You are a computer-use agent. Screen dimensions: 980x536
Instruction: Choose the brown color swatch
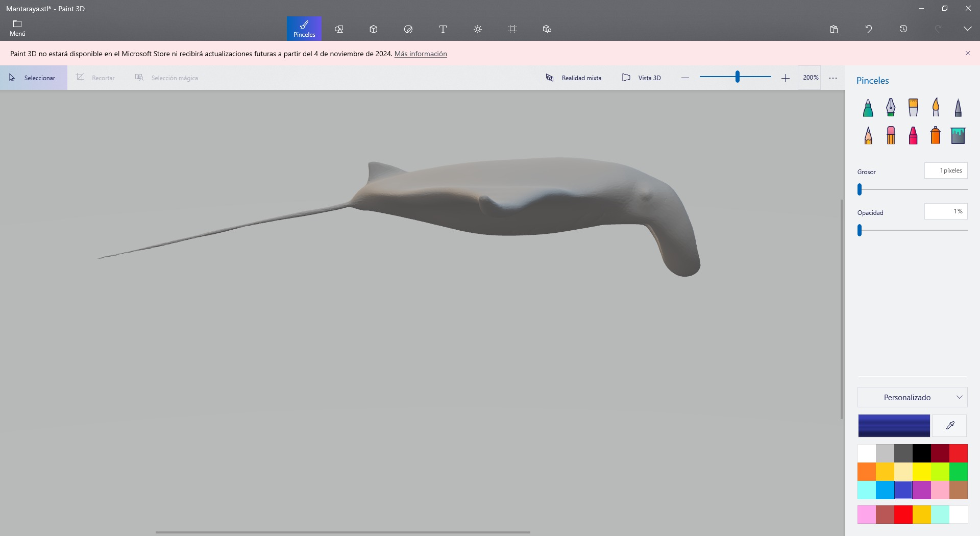pyautogui.click(x=959, y=490)
